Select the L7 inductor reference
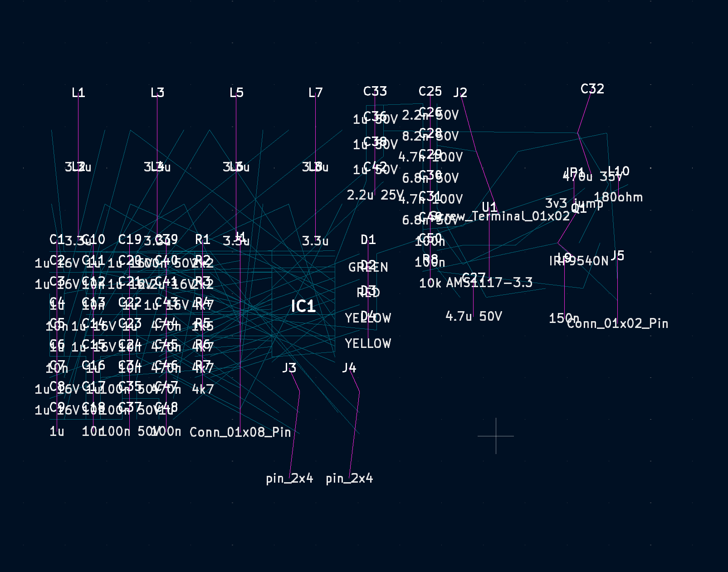Image resolution: width=728 pixels, height=572 pixels. pos(315,93)
